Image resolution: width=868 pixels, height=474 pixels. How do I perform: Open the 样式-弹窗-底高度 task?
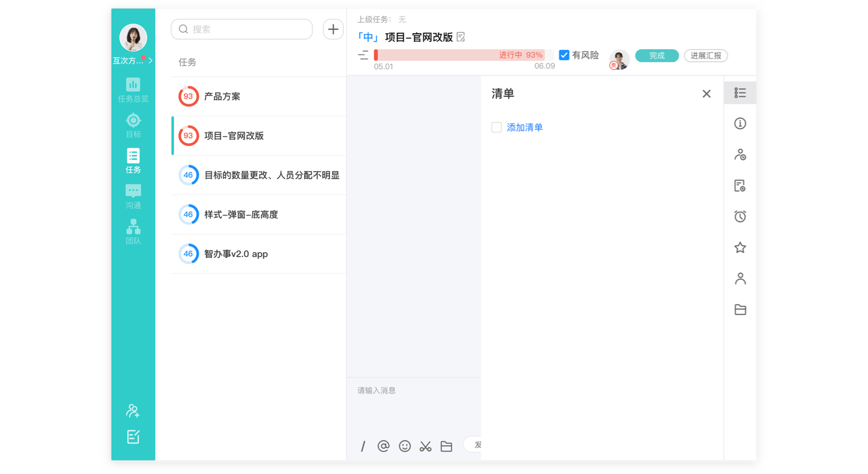coord(259,214)
